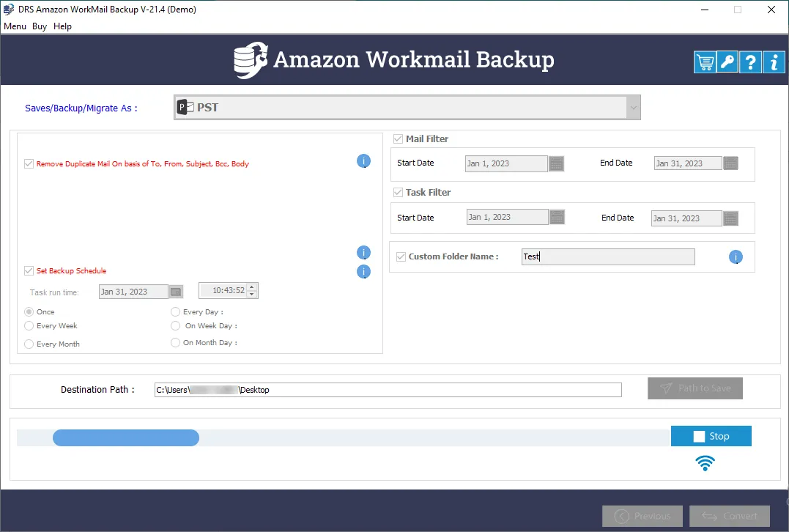This screenshot has width=789, height=532.
Task: Click the Wi-Fi connection status icon
Action: click(705, 463)
